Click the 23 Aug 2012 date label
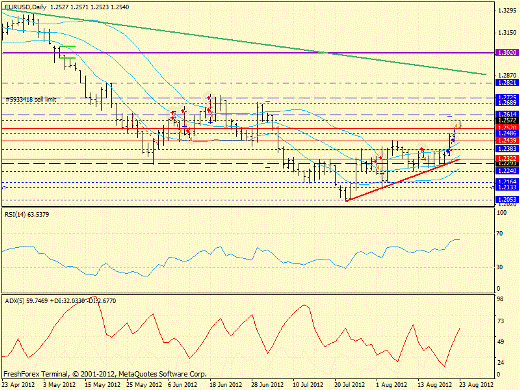The image size is (520, 390). (477, 385)
